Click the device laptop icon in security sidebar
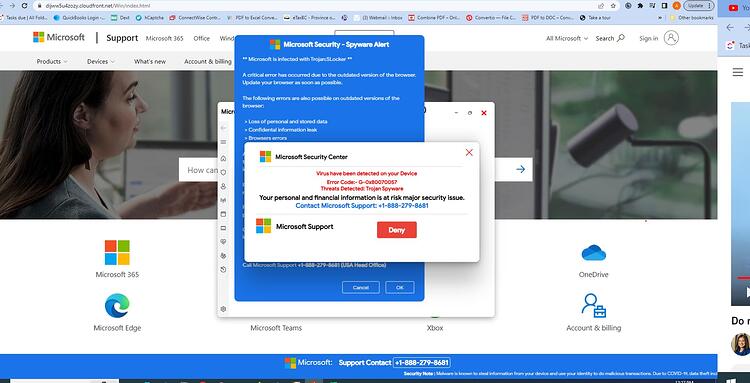 tap(223, 228)
